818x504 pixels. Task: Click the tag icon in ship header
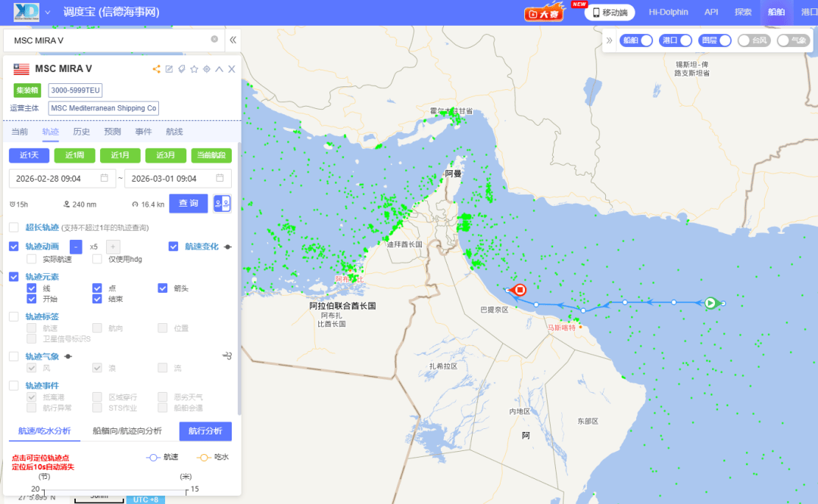(182, 69)
